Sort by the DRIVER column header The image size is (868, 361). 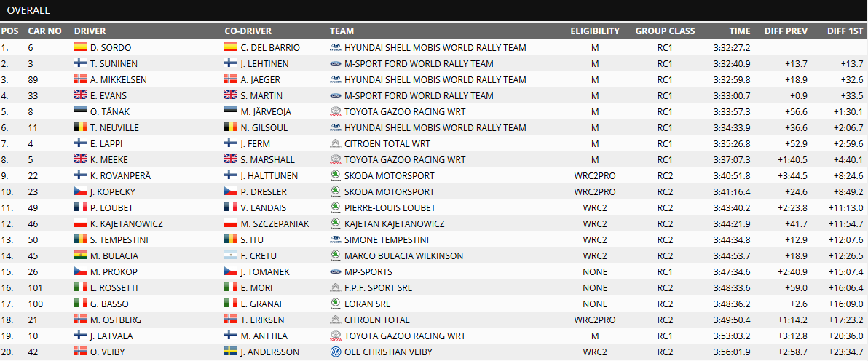coord(90,31)
